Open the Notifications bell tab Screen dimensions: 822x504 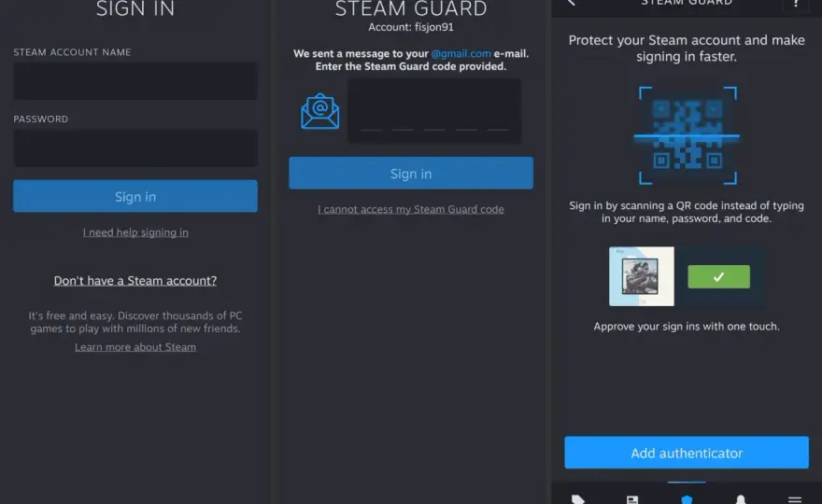pyautogui.click(x=741, y=499)
